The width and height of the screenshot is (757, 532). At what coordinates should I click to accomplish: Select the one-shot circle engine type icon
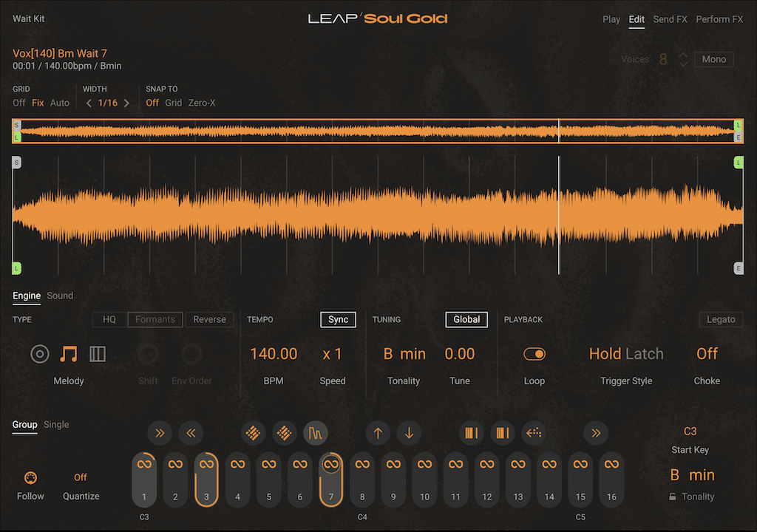click(x=40, y=354)
